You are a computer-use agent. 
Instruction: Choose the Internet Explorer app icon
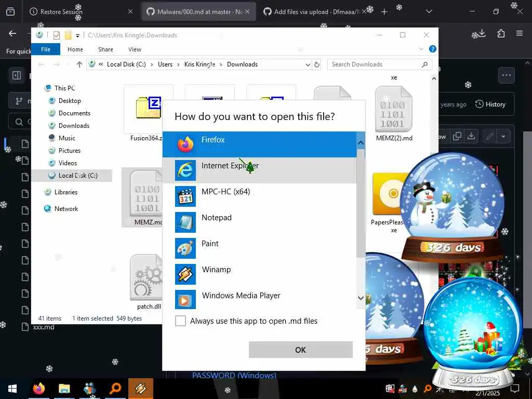185,170
